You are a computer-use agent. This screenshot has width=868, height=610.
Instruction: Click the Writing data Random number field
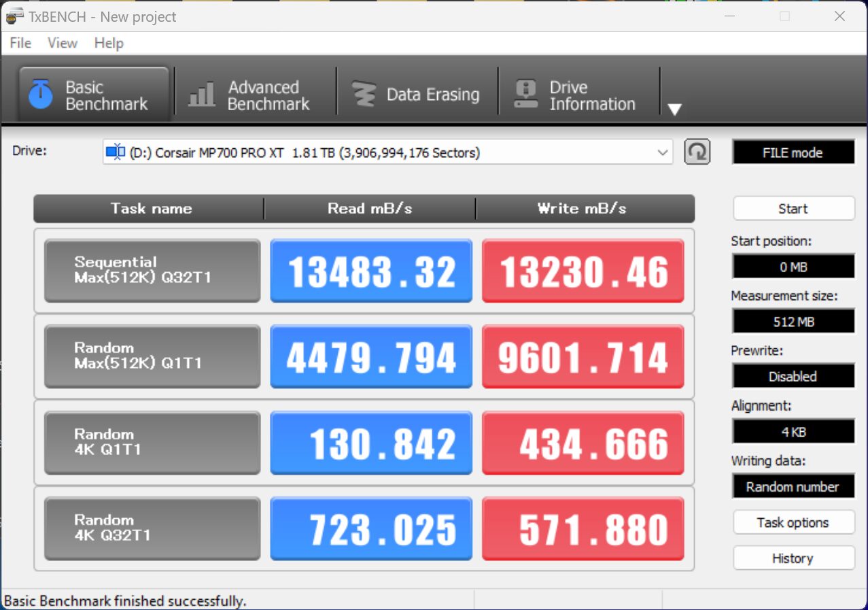[x=793, y=486]
